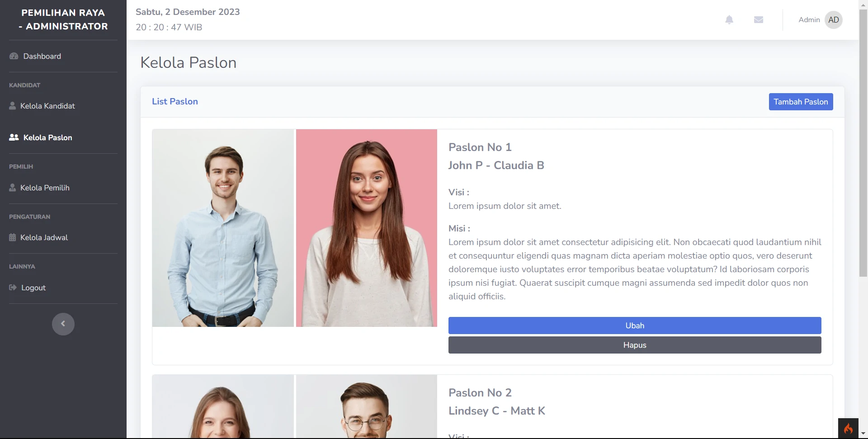Click the List Paslon link

175,101
